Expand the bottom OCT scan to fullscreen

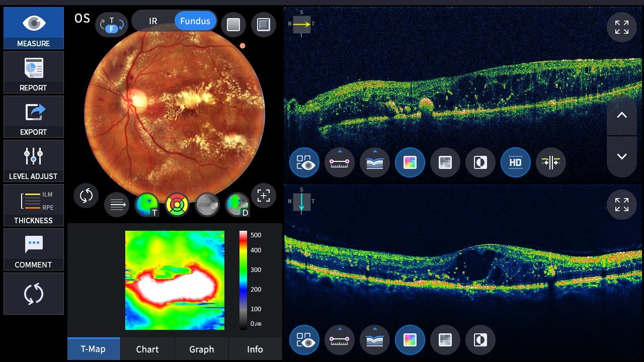click(x=621, y=205)
